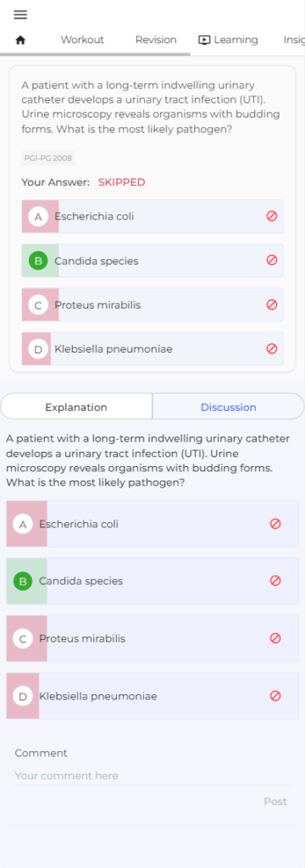Go to the home icon tab
This screenshot has width=305, height=868.
pyautogui.click(x=20, y=40)
